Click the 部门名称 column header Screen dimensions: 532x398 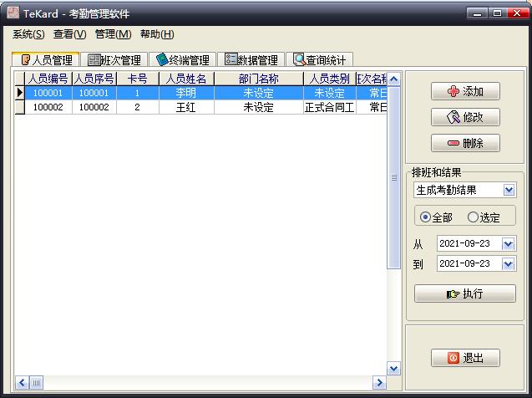click(259, 79)
